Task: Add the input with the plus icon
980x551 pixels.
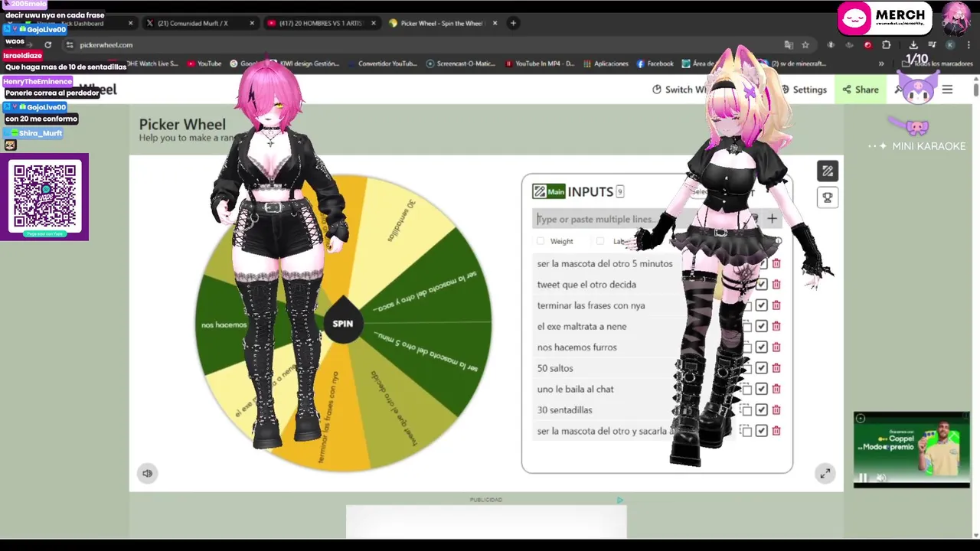Action: click(x=772, y=219)
